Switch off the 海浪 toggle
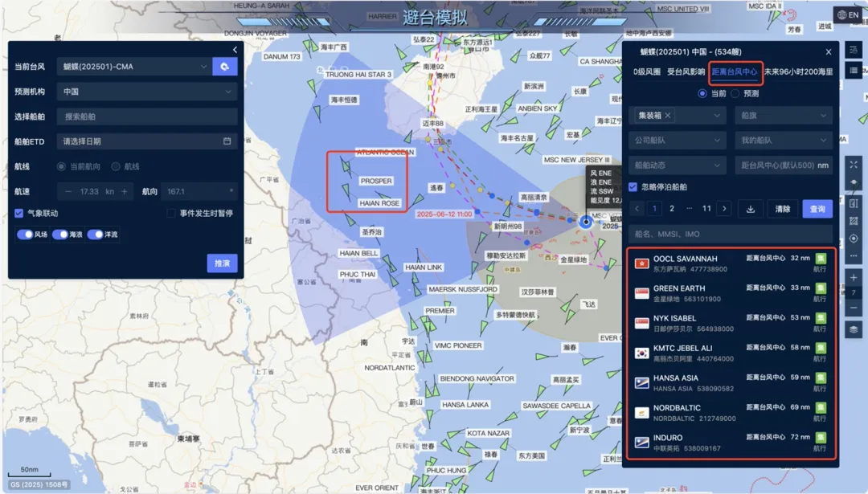868x494 pixels. (x=59, y=235)
